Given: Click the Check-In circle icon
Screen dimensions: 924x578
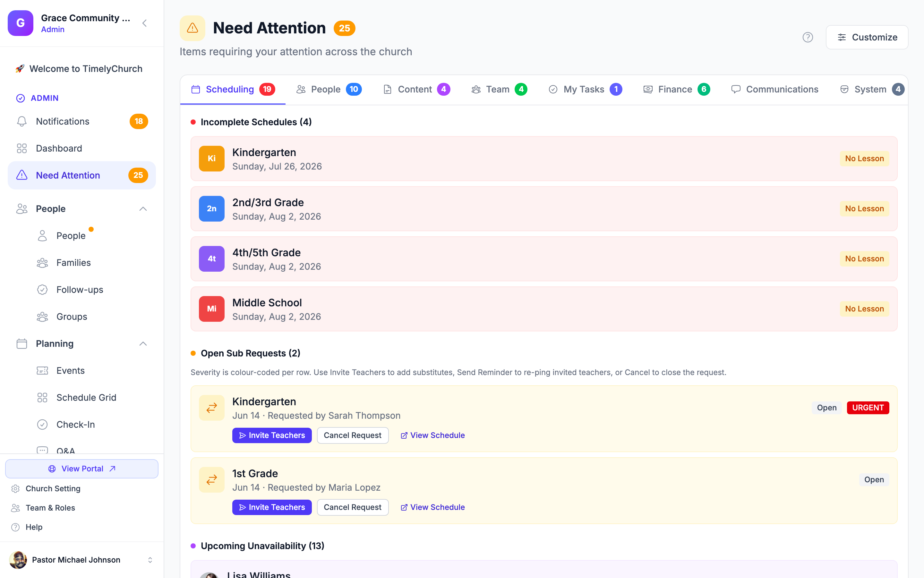Looking at the screenshot, I should pyautogui.click(x=42, y=424).
